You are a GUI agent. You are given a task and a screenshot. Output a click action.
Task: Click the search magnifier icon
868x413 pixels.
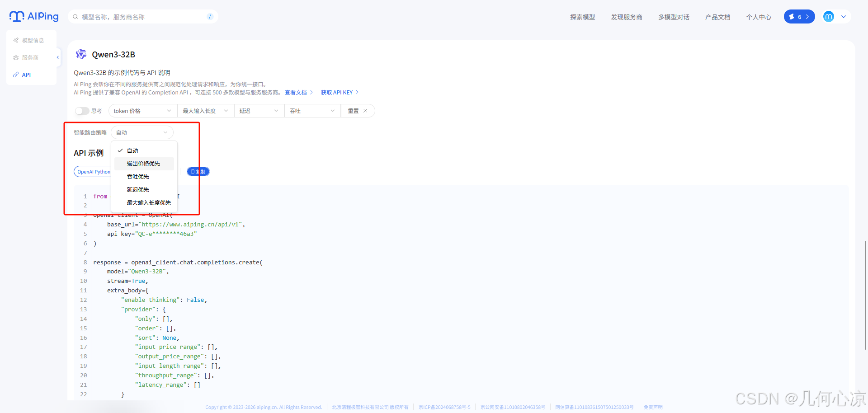(75, 17)
